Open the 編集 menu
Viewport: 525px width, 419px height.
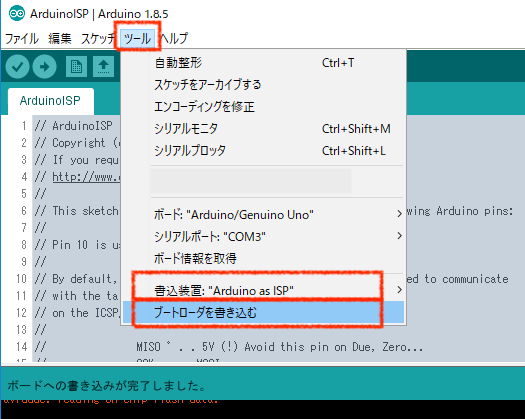[x=60, y=39]
